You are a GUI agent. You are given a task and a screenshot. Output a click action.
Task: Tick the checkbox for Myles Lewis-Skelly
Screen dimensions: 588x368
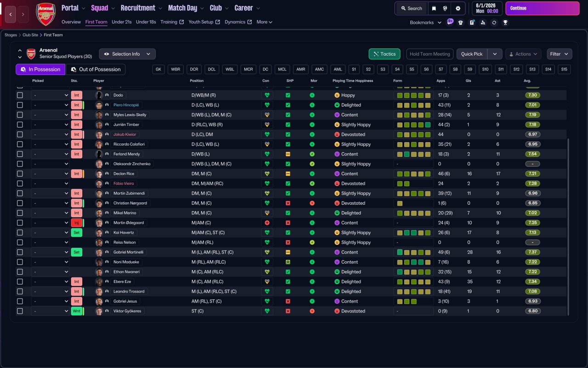point(20,115)
